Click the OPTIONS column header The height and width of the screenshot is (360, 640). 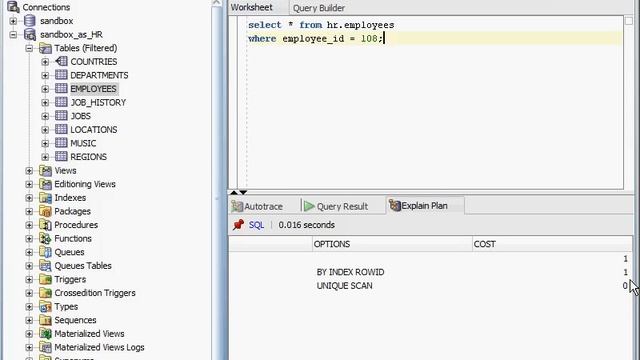coord(392,244)
